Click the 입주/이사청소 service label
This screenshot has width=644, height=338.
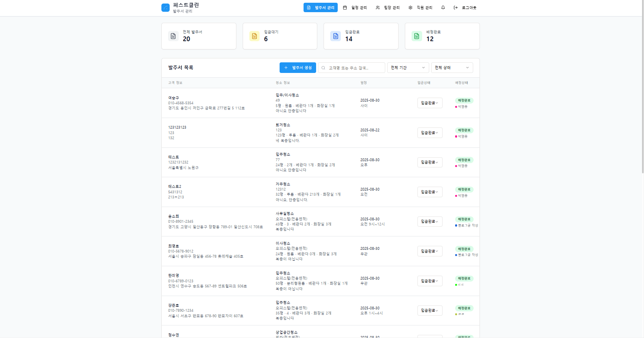click(287, 95)
